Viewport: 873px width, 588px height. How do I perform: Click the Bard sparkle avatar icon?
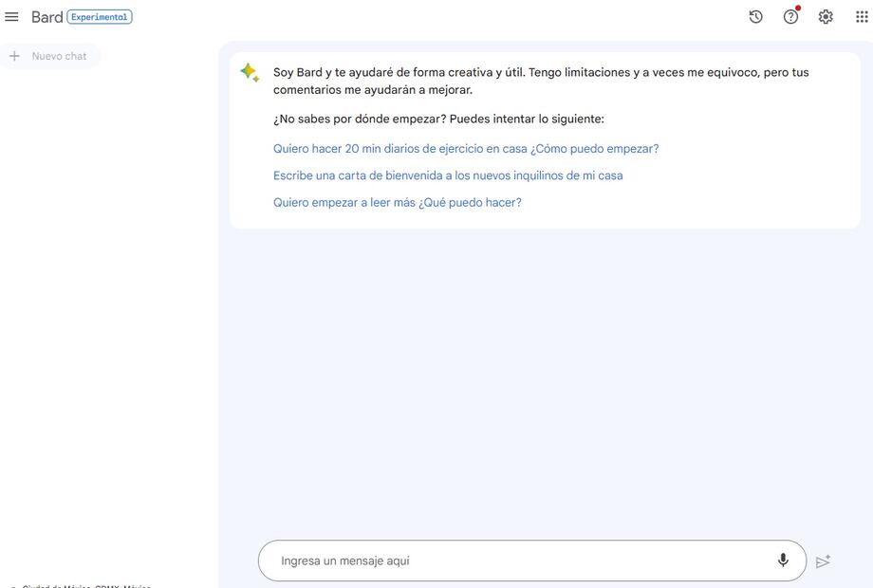click(250, 73)
